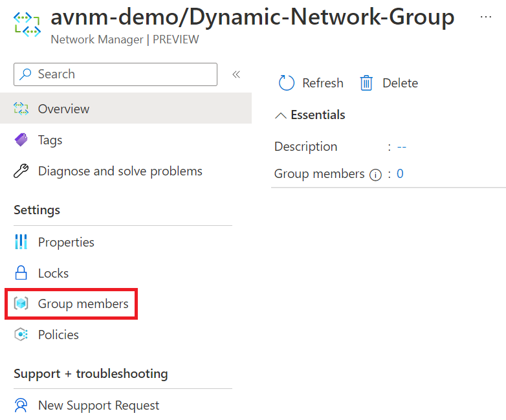506x420 pixels.
Task: Click the Group members cube icon
Action: pyautogui.click(x=21, y=304)
